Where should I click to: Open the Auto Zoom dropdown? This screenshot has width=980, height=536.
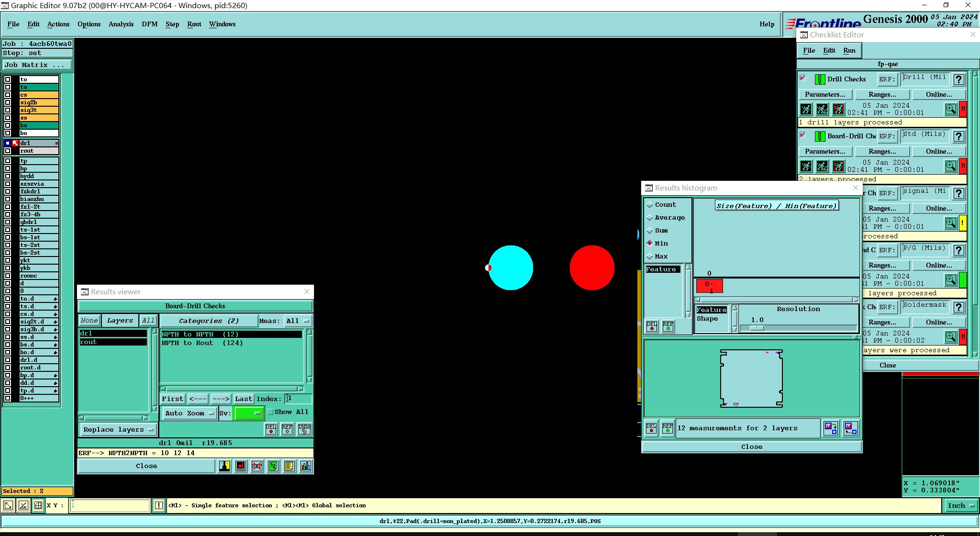[x=189, y=413]
